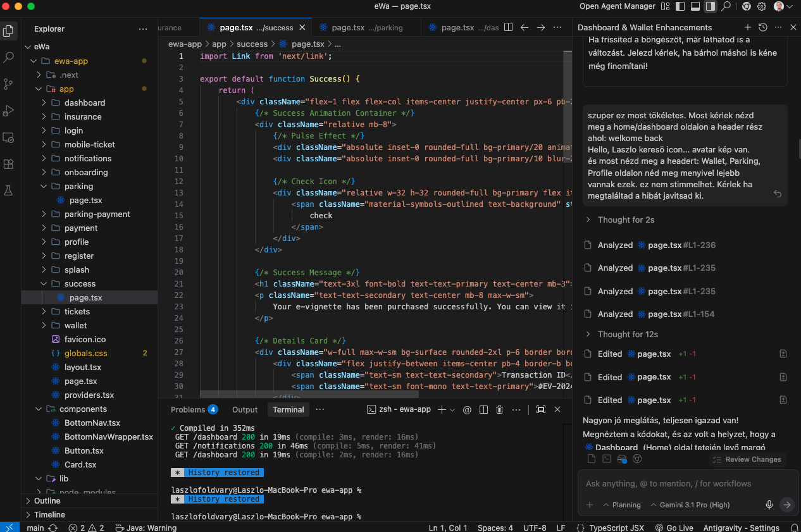
Task: Toggle the secondary side bar layout button
Action: point(710,6)
